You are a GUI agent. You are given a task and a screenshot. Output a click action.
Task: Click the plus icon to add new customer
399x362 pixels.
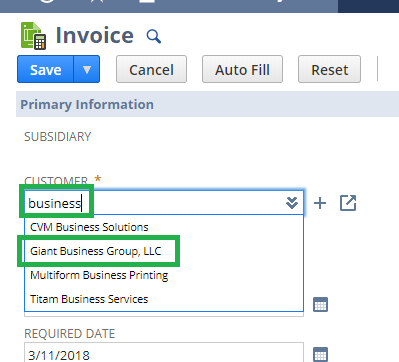coord(320,203)
